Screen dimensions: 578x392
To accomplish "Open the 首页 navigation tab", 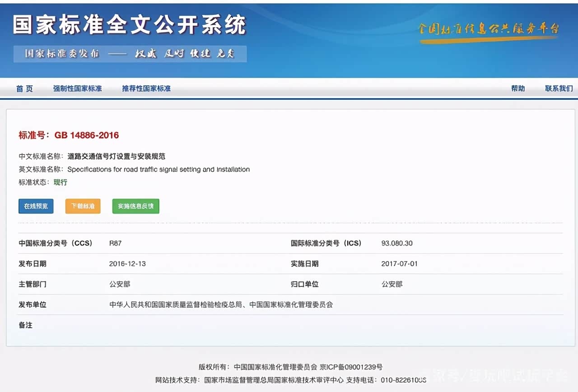I will pyautogui.click(x=24, y=89).
